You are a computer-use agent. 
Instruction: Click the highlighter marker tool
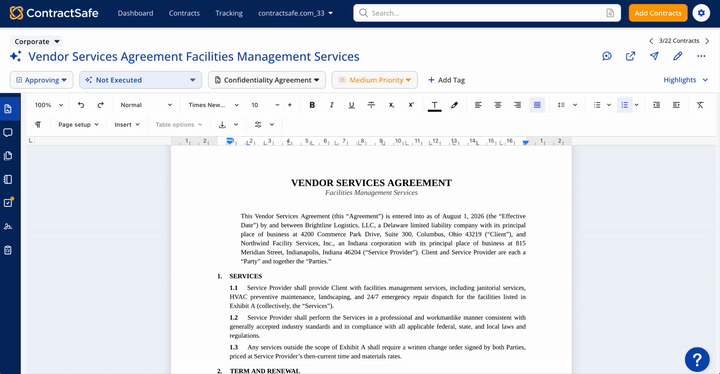pyautogui.click(x=454, y=105)
